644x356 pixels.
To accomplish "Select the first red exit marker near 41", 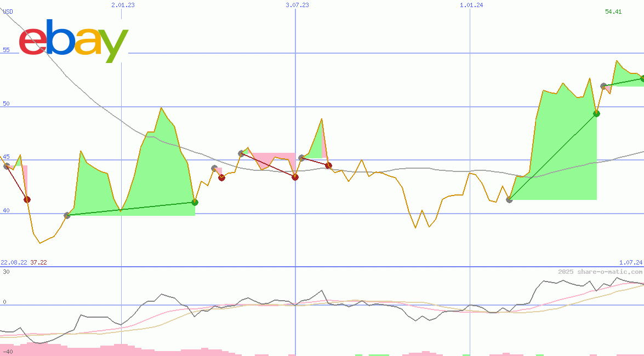I will pos(27,199).
